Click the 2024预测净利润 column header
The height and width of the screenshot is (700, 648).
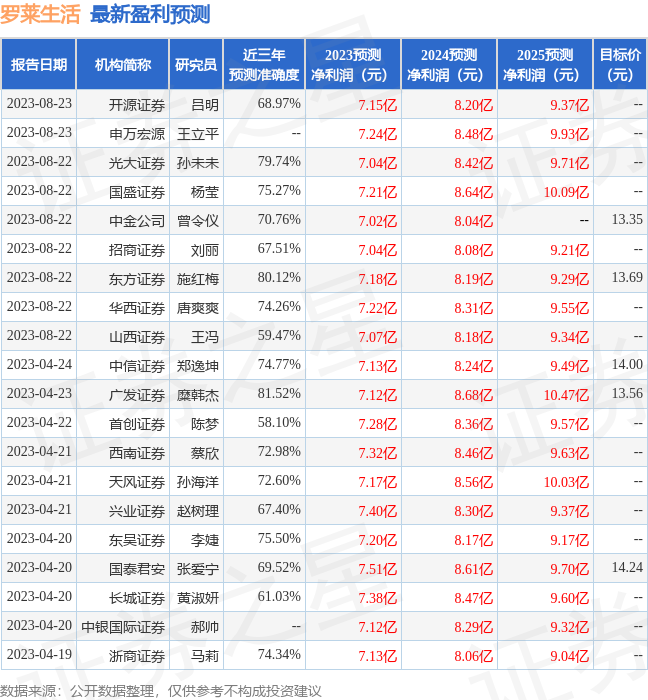[x=449, y=64]
